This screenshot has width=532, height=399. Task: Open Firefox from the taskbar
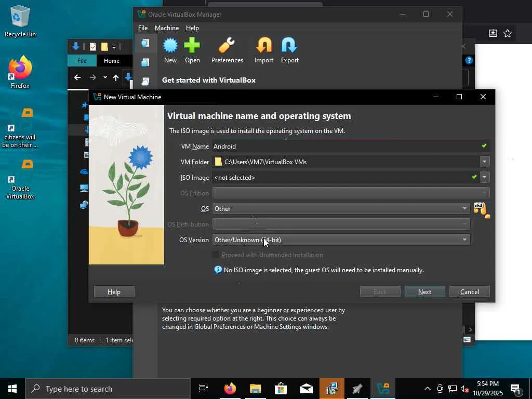[x=230, y=389]
